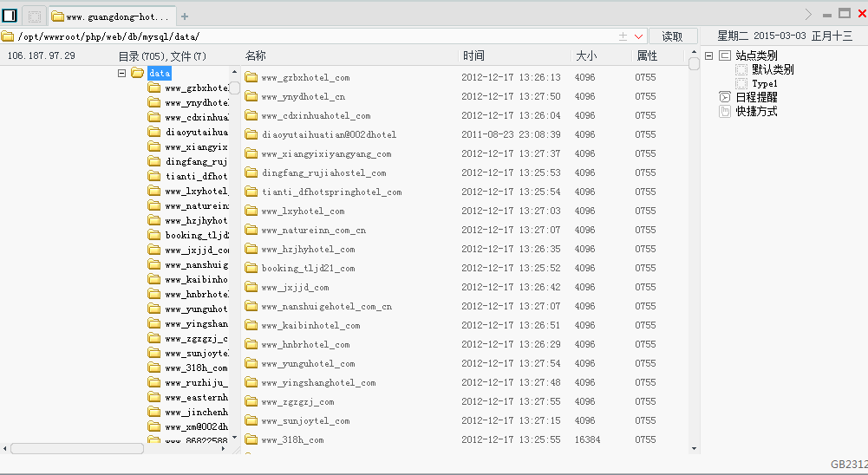
Task: Click the file list scroll down arrow
Action: click(x=695, y=448)
